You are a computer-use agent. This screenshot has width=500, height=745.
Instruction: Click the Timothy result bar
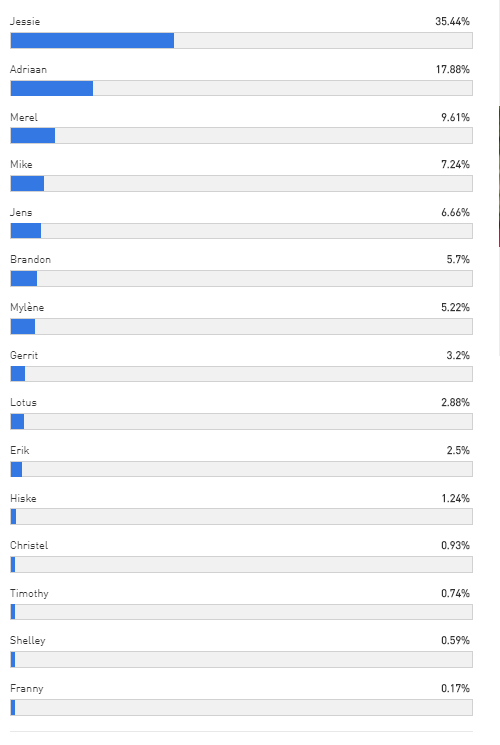241,612
